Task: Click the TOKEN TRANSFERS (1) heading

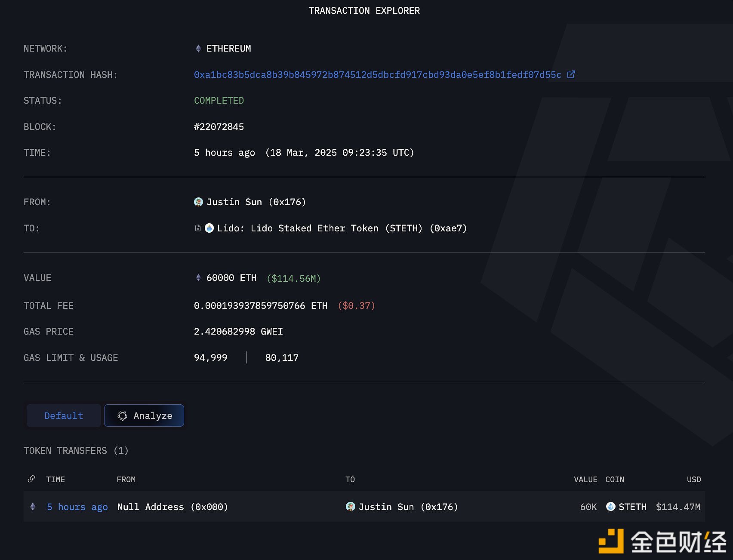Action: pyautogui.click(x=76, y=450)
